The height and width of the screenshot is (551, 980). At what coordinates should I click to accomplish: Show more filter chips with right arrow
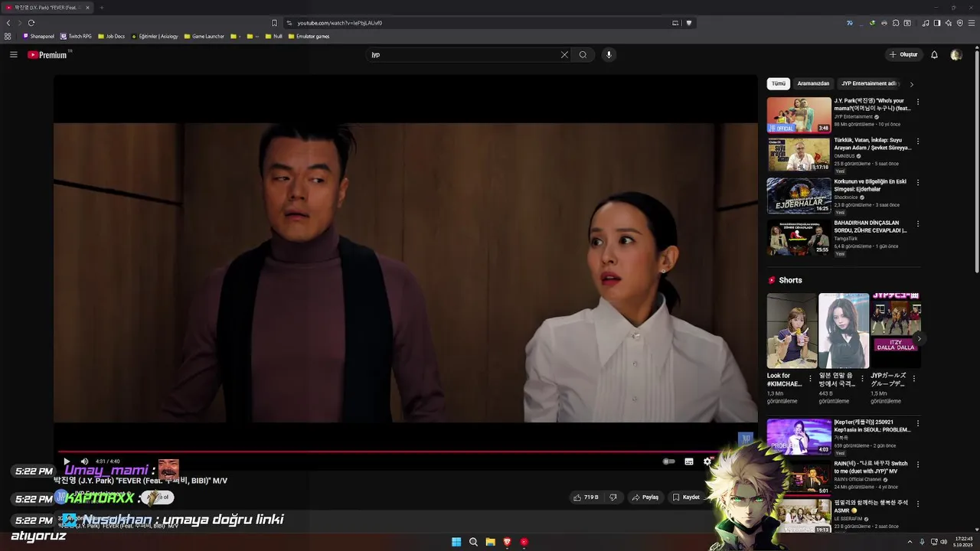click(x=911, y=84)
